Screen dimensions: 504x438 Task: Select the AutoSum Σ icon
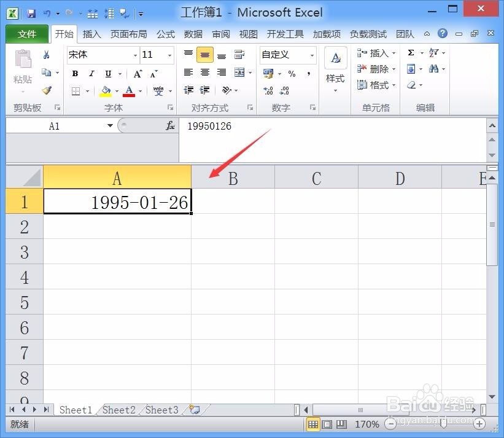tap(410, 53)
